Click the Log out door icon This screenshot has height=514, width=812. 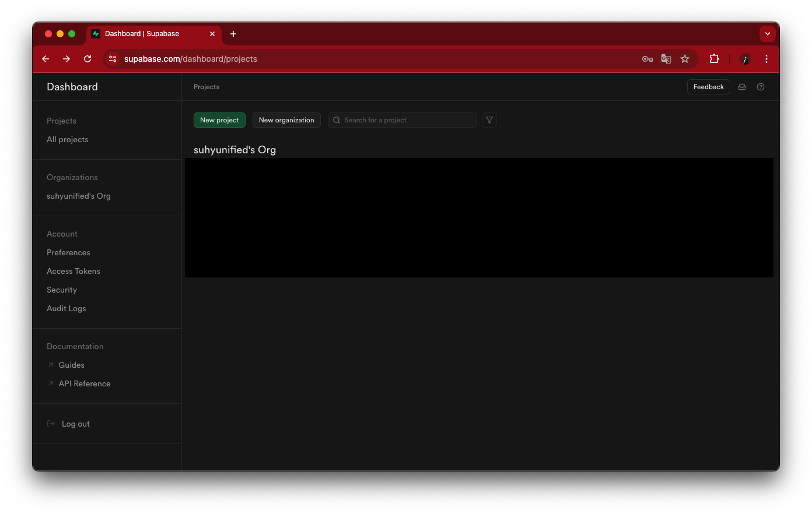[x=51, y=424]
